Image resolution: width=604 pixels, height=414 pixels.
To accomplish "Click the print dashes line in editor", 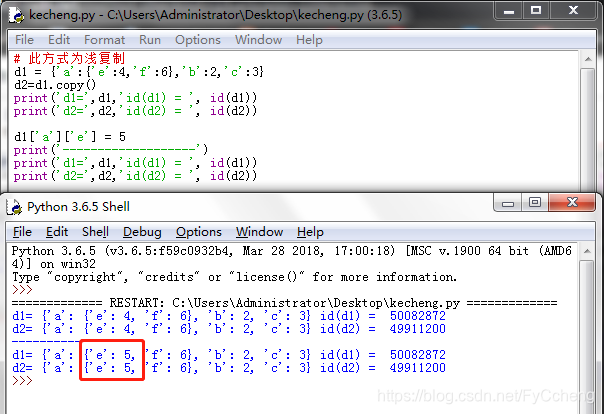I will (x=111, y=150).
